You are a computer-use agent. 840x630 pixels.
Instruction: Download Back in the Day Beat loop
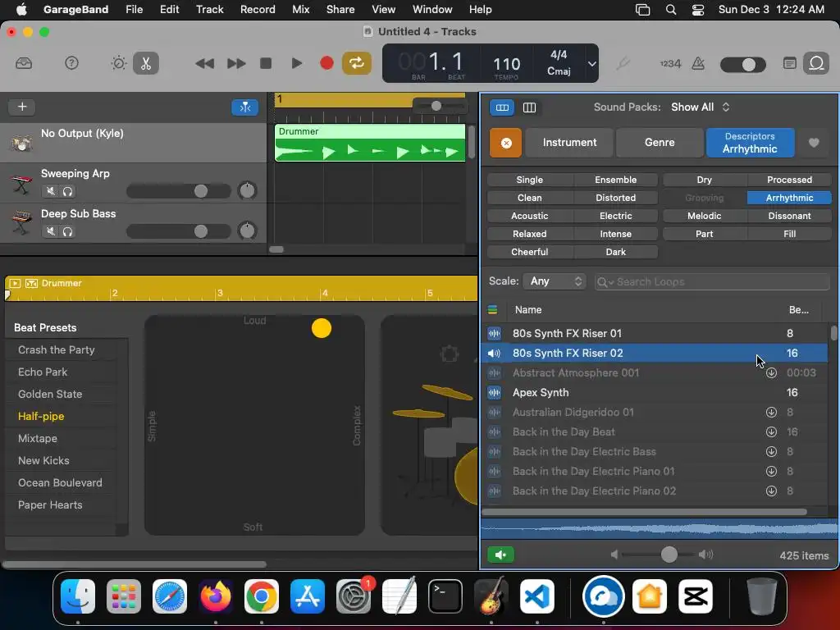tap(771, 431)
